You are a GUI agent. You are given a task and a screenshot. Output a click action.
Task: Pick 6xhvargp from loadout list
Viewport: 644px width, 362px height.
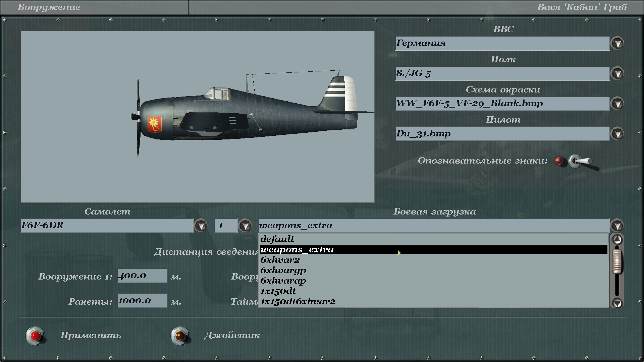point(283,270)
